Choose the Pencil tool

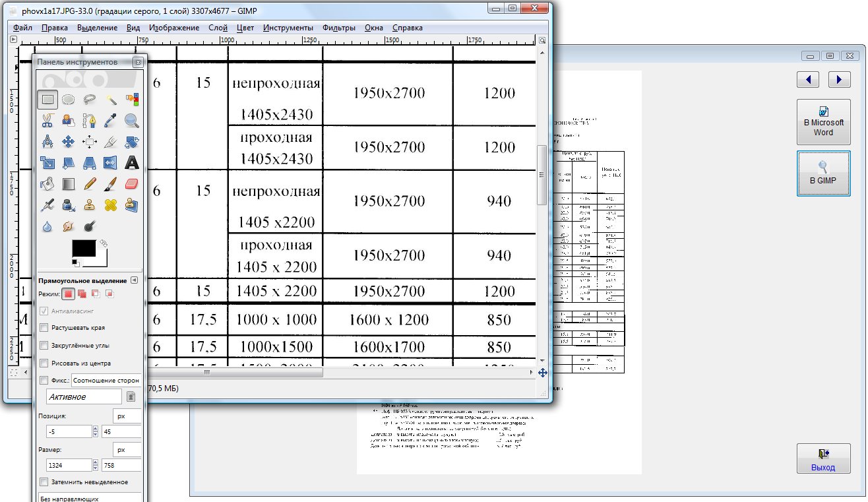coord(89,183)
